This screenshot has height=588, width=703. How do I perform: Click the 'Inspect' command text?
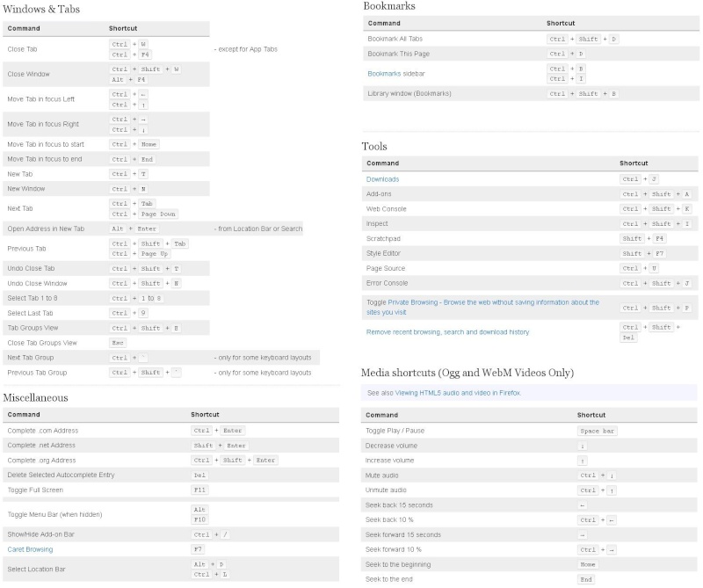(377, 224)
